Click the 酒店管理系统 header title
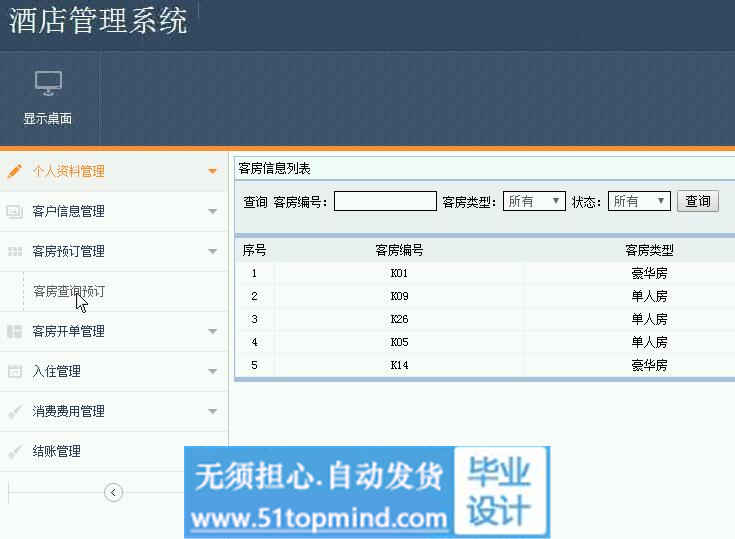The width and height of the screenshot is (735, 539). [98, 21]
